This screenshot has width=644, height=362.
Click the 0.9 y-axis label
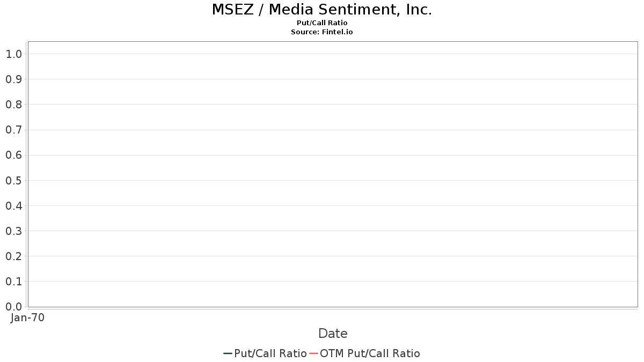coord(13,79)
